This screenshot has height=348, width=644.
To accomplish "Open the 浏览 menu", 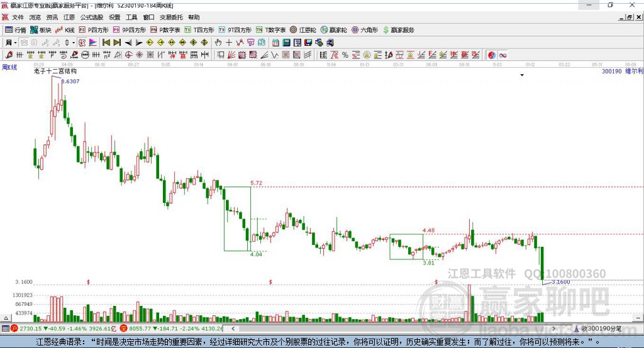I will point(35,17).
